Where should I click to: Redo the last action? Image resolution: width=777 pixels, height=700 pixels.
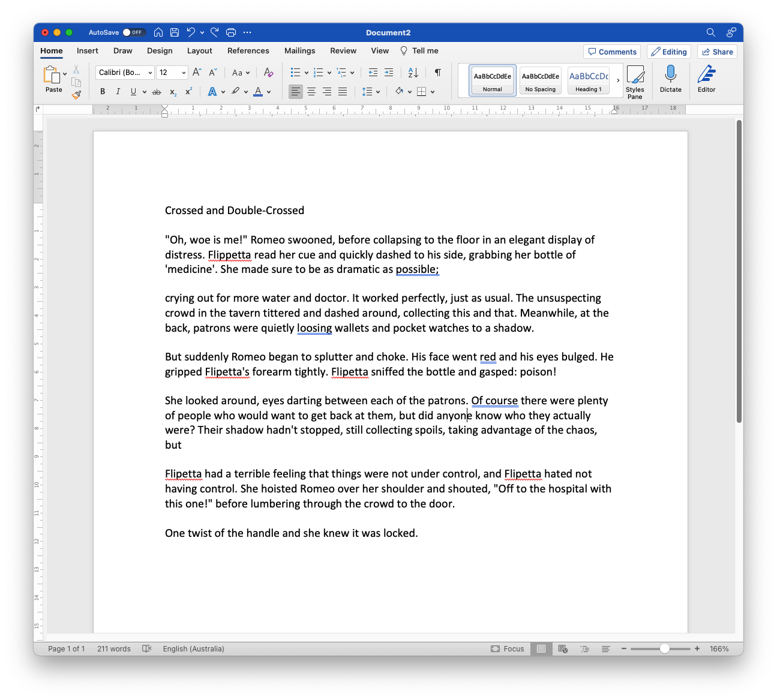coord(215,32)
